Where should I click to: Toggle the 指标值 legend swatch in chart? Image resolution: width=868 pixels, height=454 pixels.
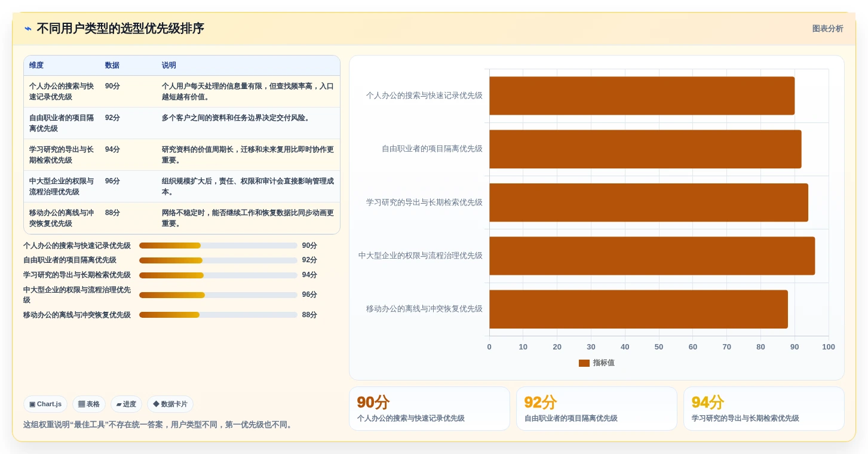point(584,363)
